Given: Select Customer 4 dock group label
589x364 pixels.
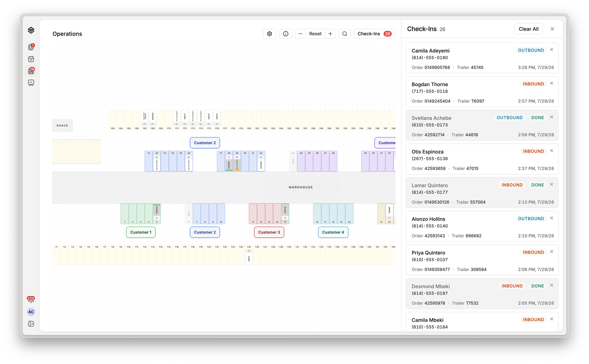Looking at the screenshot, I should (x=333, y=232).
